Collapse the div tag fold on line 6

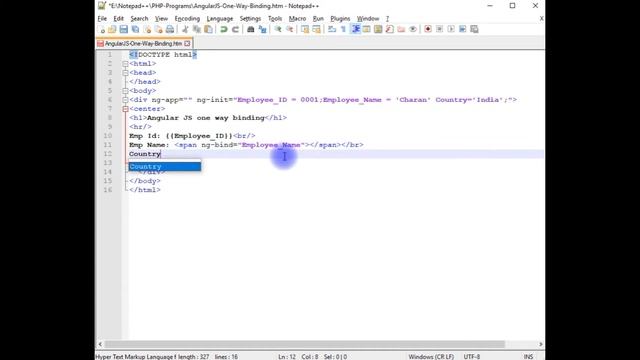(125, 100)
